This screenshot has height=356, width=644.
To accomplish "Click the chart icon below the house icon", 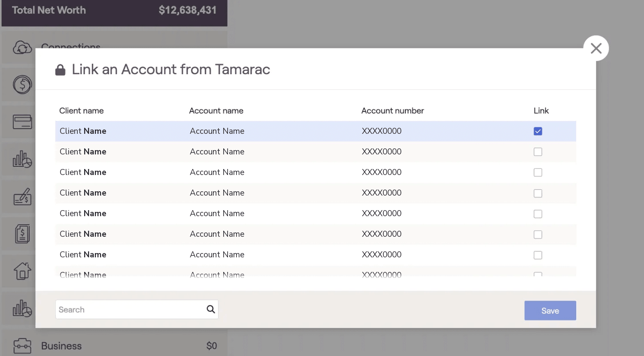I will coord(22,308).
